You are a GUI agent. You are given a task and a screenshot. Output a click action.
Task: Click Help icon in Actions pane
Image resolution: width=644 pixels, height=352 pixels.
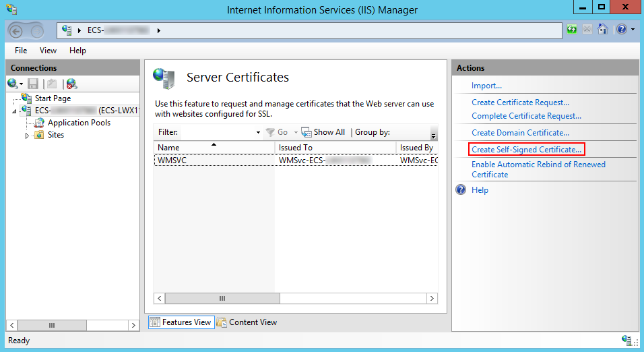point(461,189)
